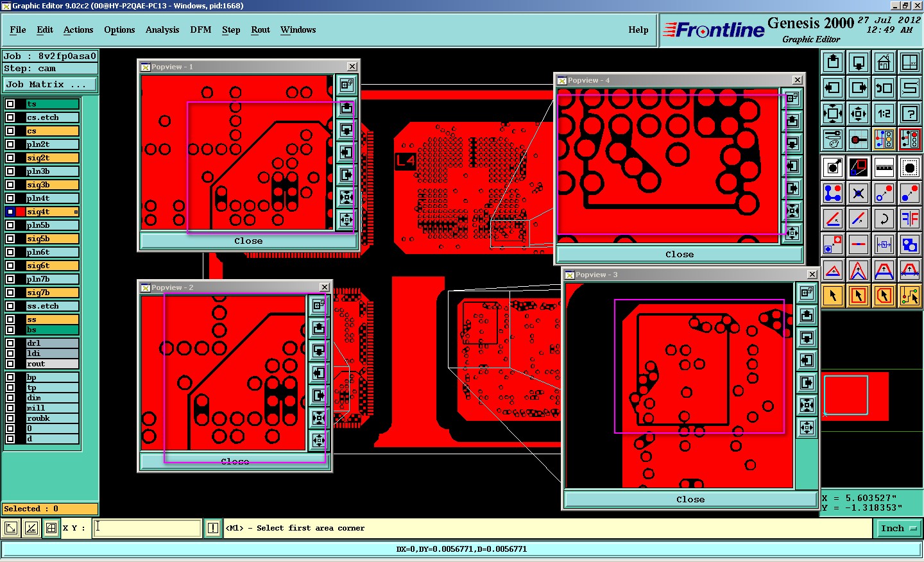The width and height of the screenshot is (924, 562).
Task: Toggle the drl layer checkbox
Action: click(10, 343)
